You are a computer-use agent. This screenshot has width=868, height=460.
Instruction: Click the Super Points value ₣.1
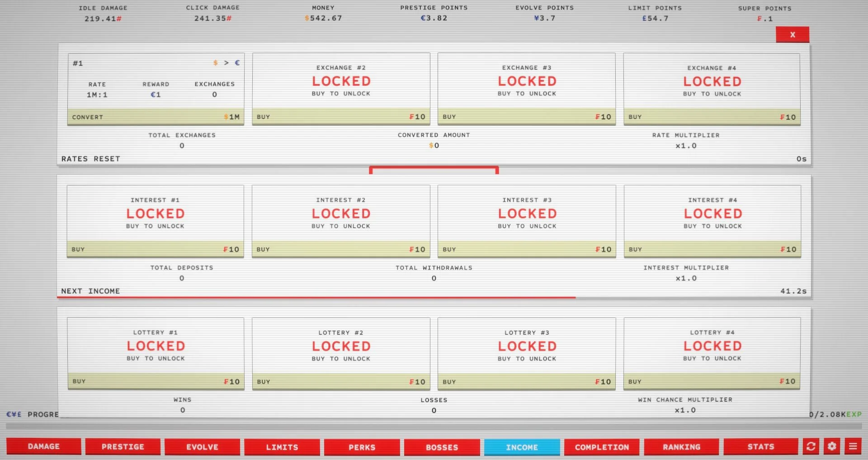765,19
